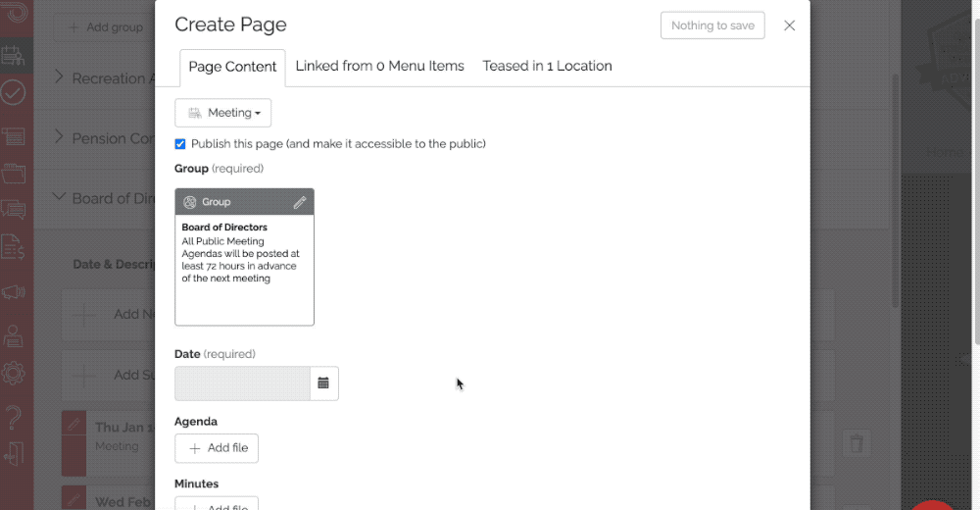This screenshot has width=980, height=510.
Task: Open the list panel sidebar icon
Action: pyautogui.click(x=13, y=135)
